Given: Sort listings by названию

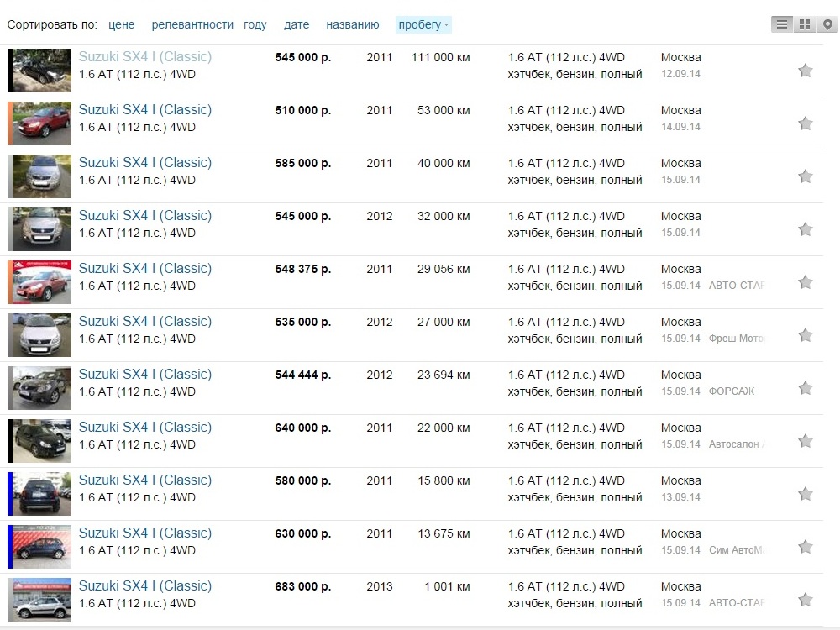Looking at the screenshot, I should point(353,24).
